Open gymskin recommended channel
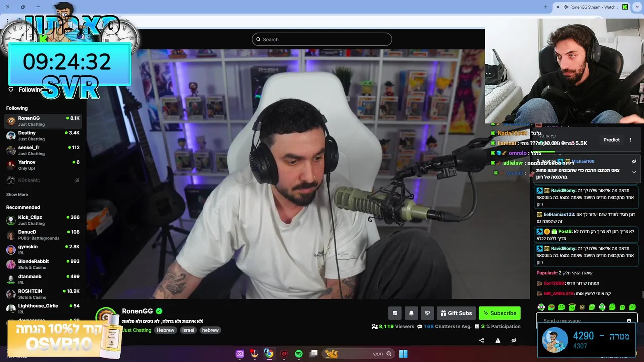Viewport: 644px width, 362px height. coord(43,249)
